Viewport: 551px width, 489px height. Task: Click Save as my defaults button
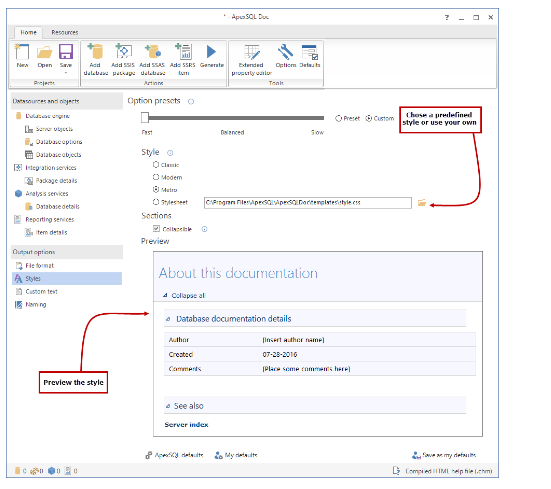point(444,455)
